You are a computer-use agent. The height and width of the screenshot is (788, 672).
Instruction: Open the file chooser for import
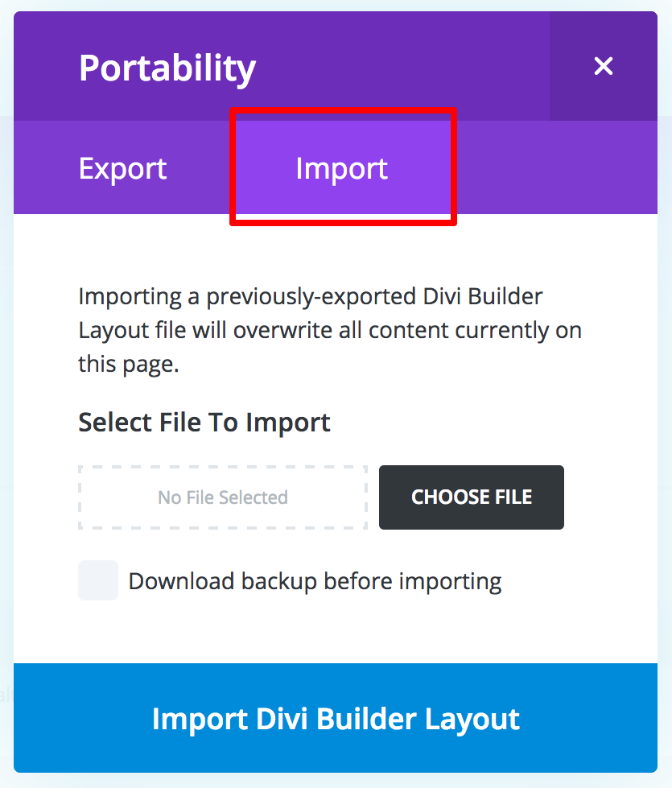tap(471, 497)
